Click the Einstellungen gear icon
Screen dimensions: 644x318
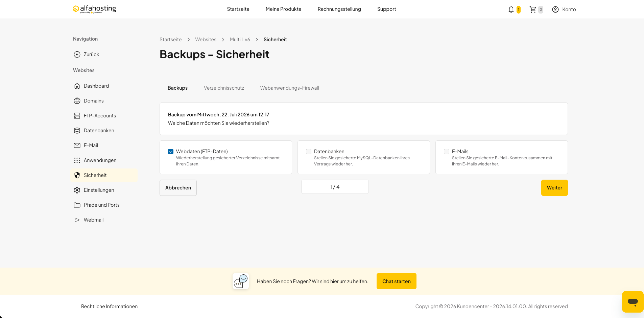pos(77,190)
